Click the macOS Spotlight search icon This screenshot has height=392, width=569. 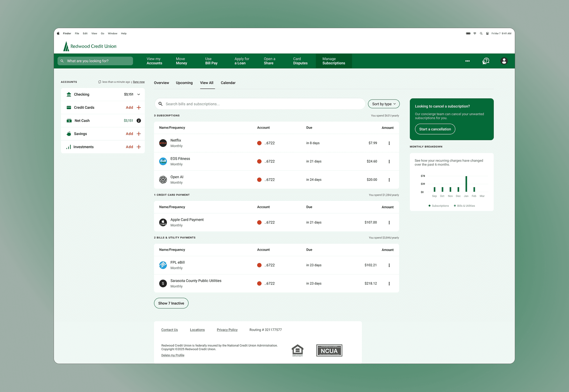[x=481, y=34]
